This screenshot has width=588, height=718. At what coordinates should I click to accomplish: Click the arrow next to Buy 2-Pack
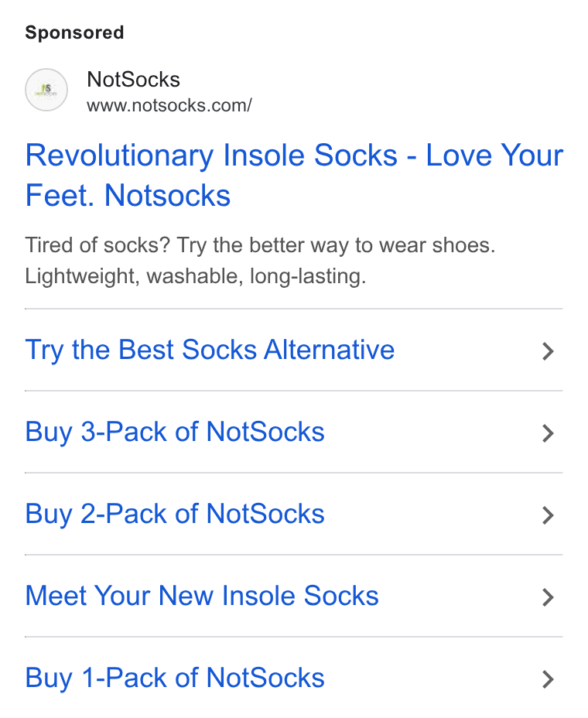click(x=548, y=515)
